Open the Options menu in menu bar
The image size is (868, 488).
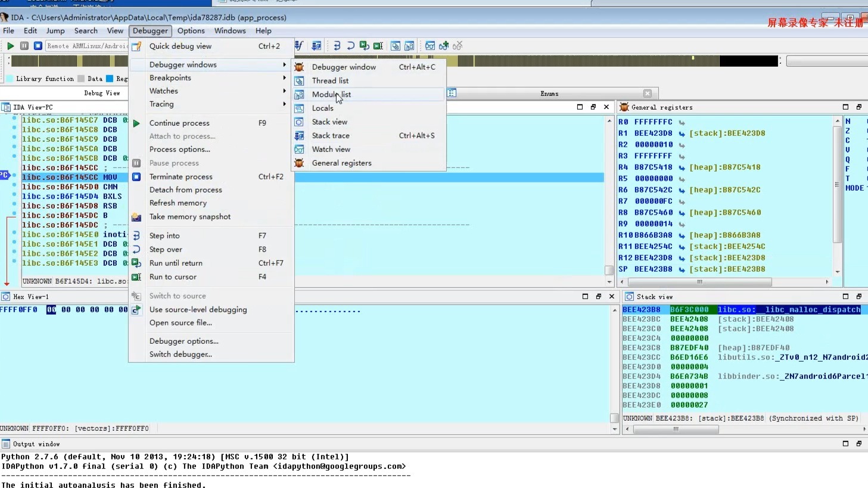pyautogui.click(x=191, y=30)
